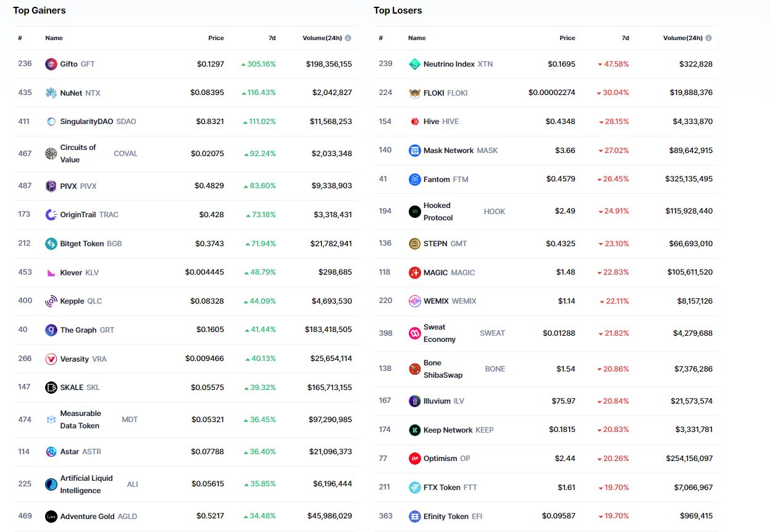770x532 pixels.
Task: Sort Top Losers by rank # column
Action: (380, 38)
